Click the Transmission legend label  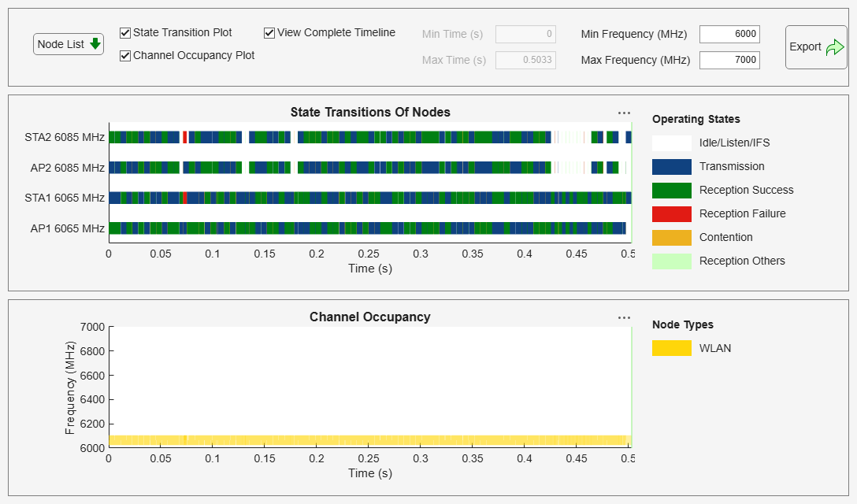[x=732, y=167]
